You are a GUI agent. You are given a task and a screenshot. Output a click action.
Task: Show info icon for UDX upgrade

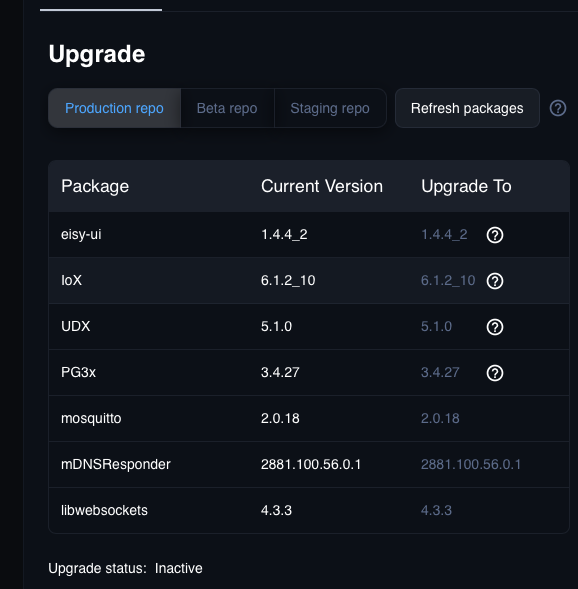click(x=495, y=327)
